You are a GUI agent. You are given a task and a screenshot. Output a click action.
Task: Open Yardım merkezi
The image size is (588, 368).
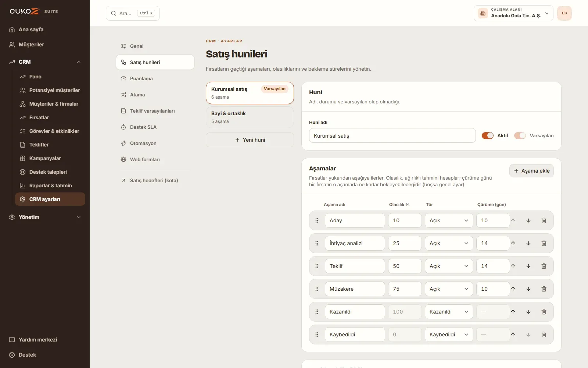[x=45, y=340]
